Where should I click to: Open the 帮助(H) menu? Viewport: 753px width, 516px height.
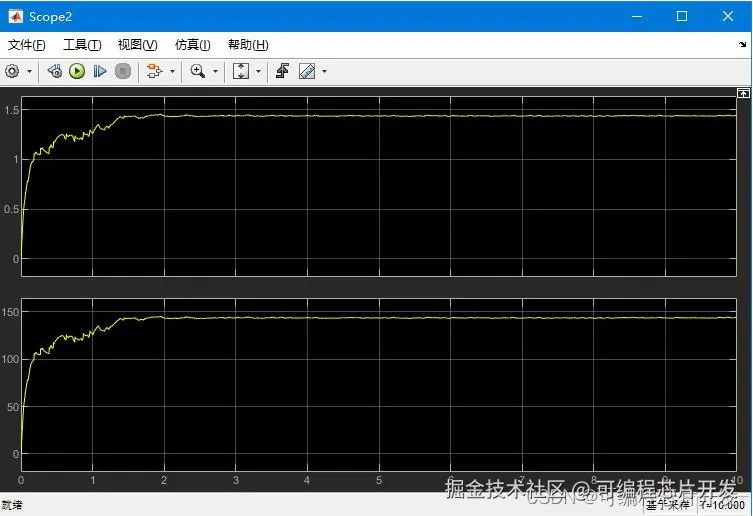tap(248, 45)
